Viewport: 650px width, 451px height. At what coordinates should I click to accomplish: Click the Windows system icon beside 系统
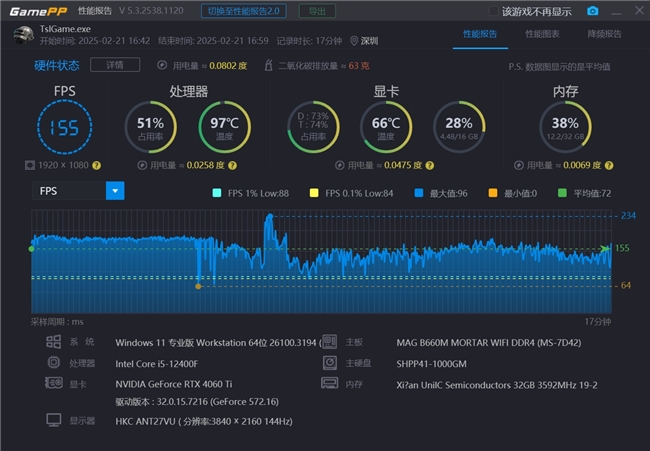(x=53, y=342)
